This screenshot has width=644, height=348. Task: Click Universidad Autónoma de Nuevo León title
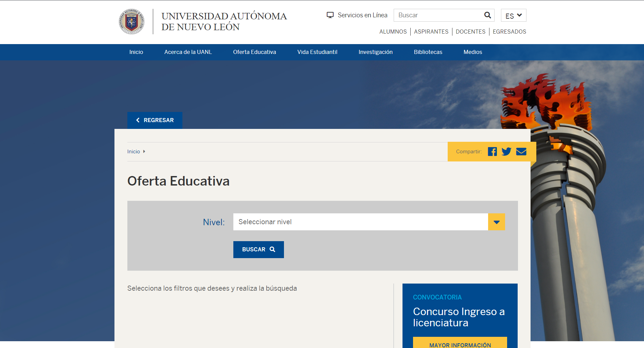(x=224, y=22)
